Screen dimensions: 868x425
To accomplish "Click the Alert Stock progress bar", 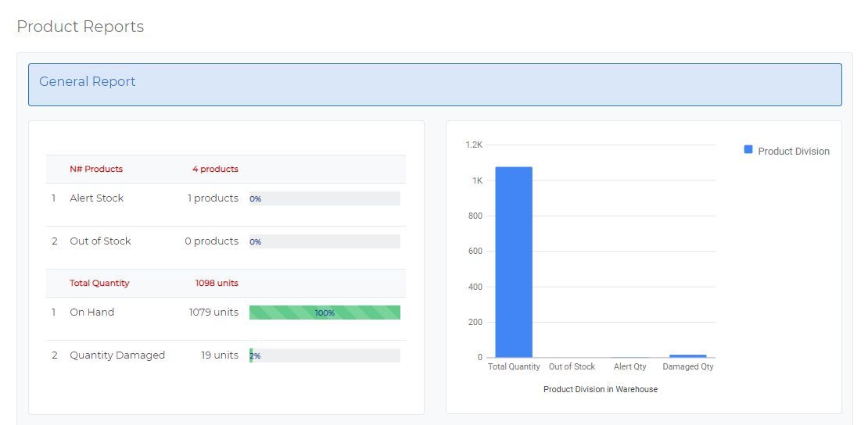I will pos(325,198).
